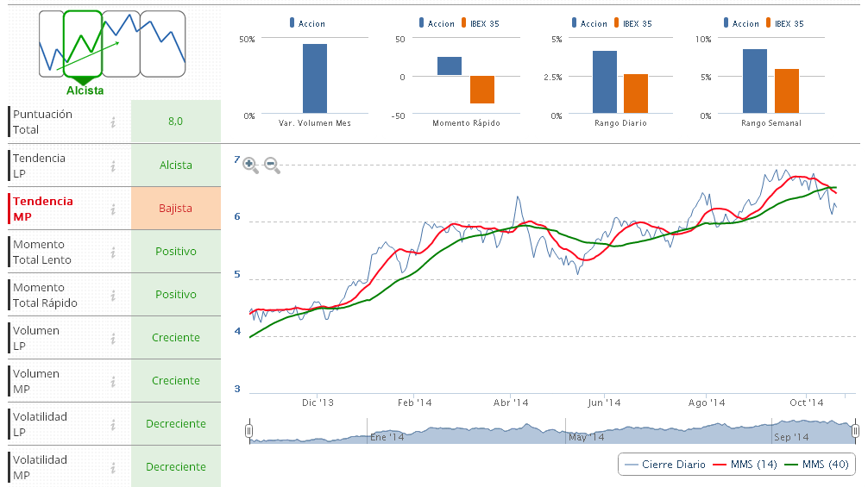The width and height of the screenshot is (868, 487).
Task: Click the zoom out magnifier icon
Action: (x=272, y=165)
